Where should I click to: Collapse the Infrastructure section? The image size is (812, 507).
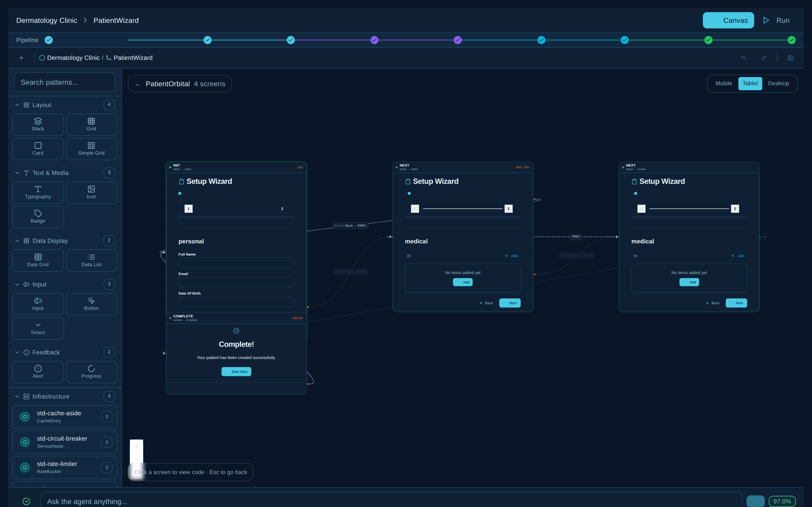(17, 396)
